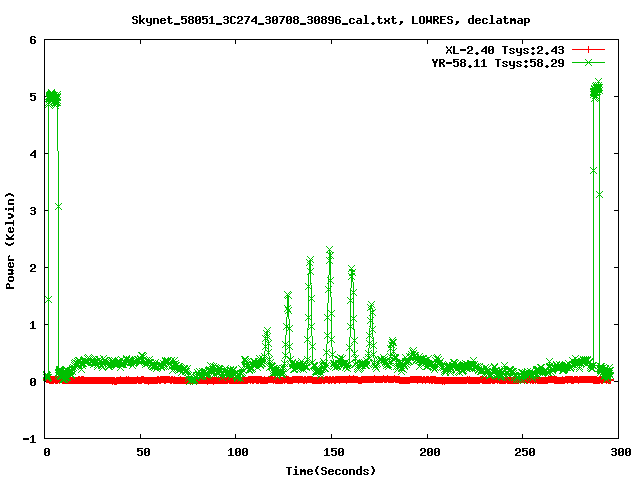640x480 pixels.
Task: Click the y-axis tick label 6
Action: click(33, 41)
